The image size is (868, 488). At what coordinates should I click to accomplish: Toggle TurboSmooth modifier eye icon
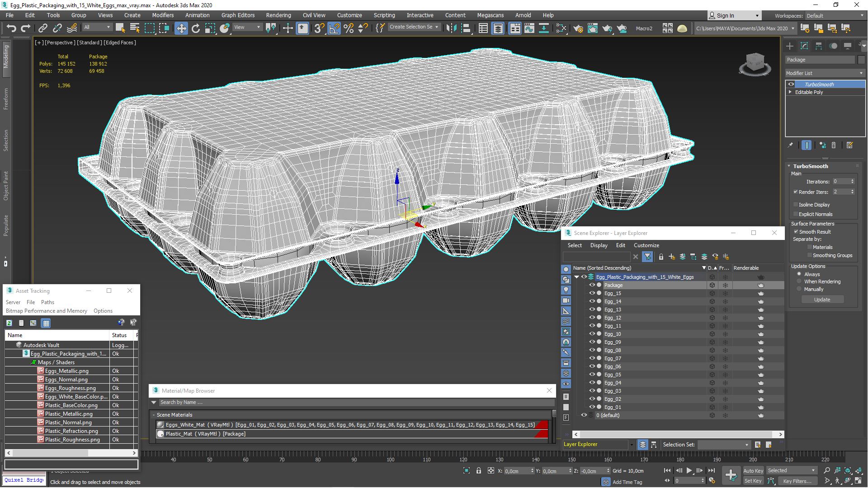pyautogui.click(x=791, y=84)
